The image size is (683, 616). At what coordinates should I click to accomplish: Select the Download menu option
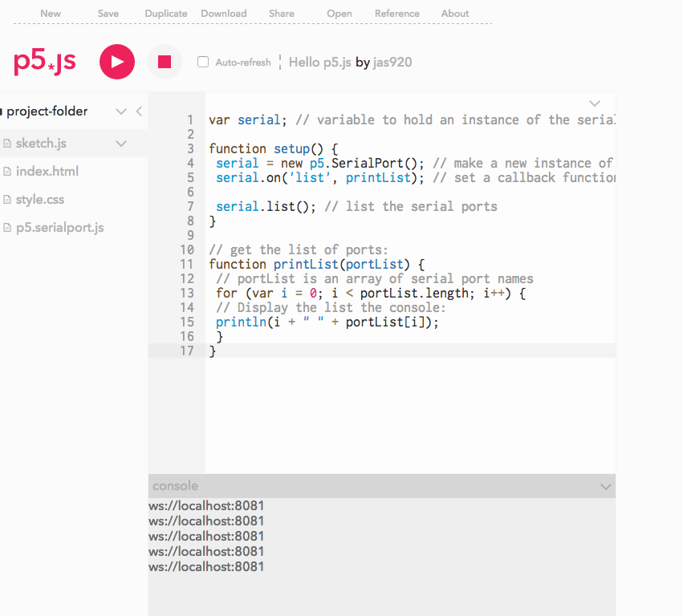pos(224,14)
